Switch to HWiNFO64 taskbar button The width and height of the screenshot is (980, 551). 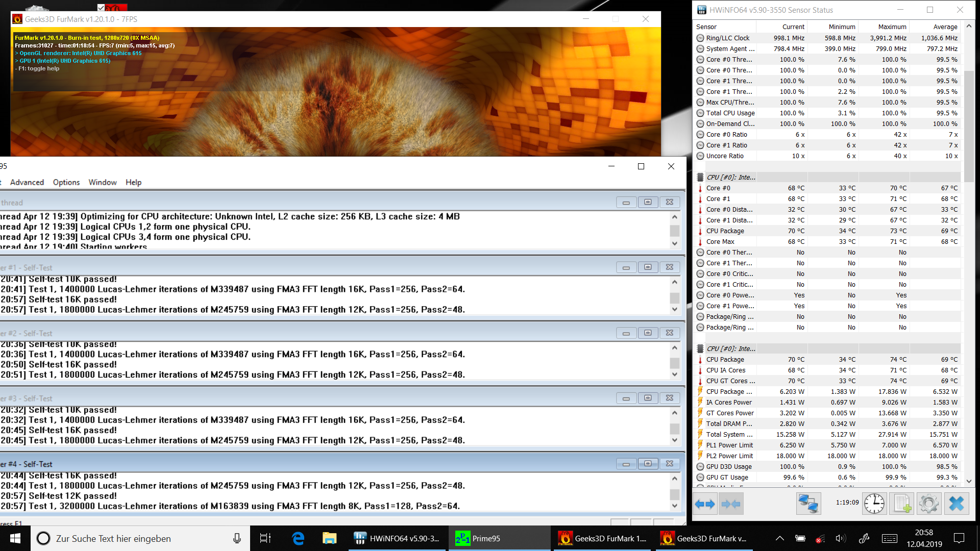pyautogui.click(x=398, y=538)
